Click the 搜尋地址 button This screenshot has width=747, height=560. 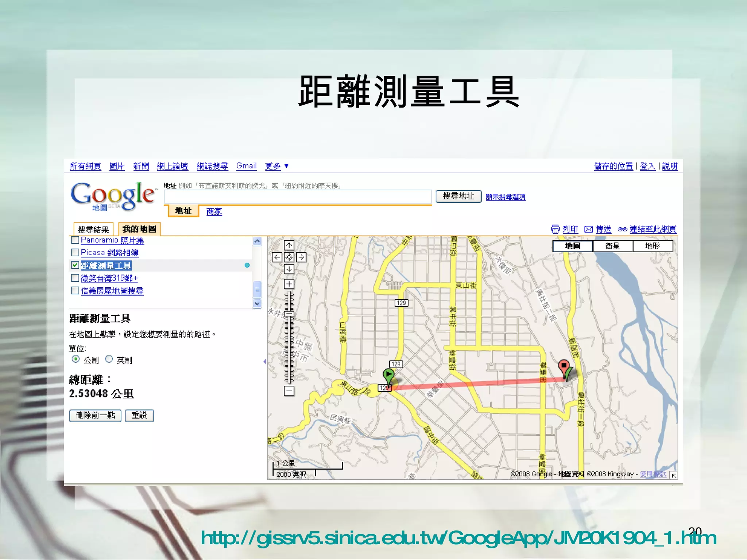[x=458, y=197]
